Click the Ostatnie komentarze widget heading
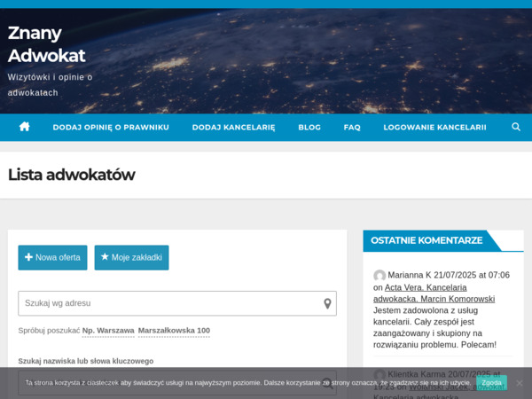Image resolution: width=532 pixels, height=399 pixels. [x=426, y=240]
